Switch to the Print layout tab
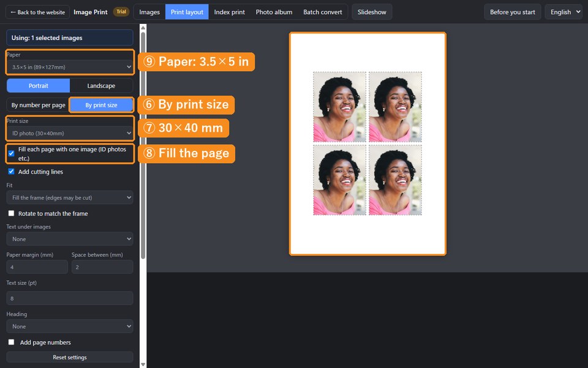Viewport: 588px width, 368px height. point(187,12)
